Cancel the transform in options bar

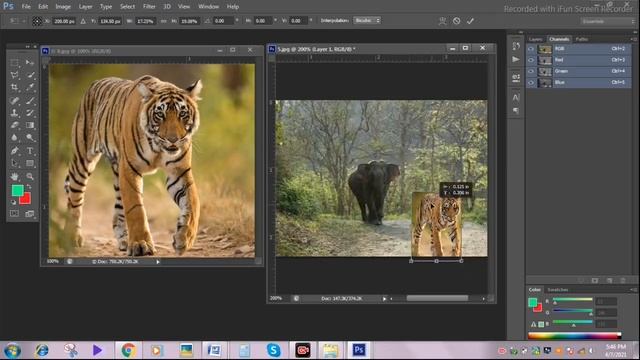point(456,21)
